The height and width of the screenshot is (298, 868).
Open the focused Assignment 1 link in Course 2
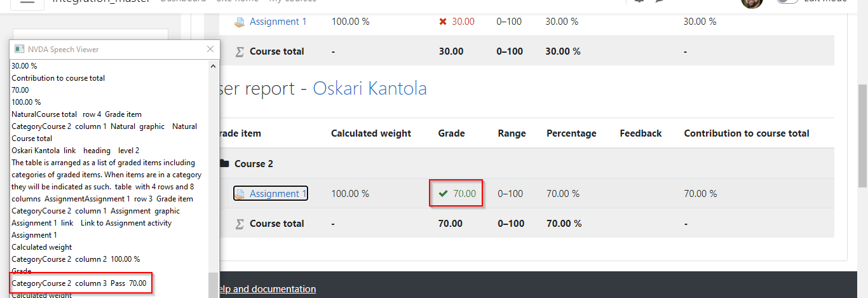point(278,194)
